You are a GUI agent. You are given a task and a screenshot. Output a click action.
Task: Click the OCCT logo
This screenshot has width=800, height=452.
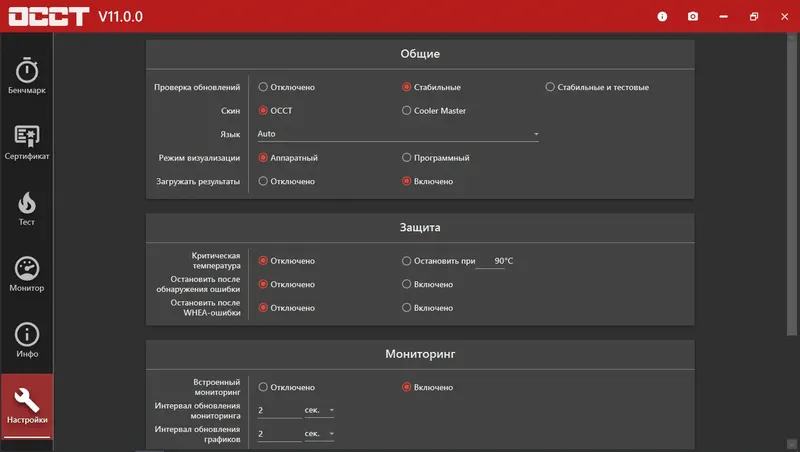pyautogui.click(x=49, y=16)
